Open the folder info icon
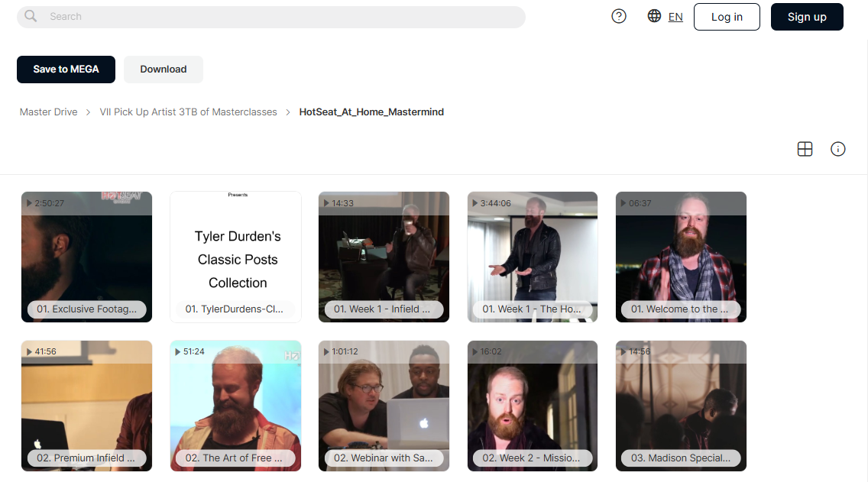The image size is (868, 482). 838,149
